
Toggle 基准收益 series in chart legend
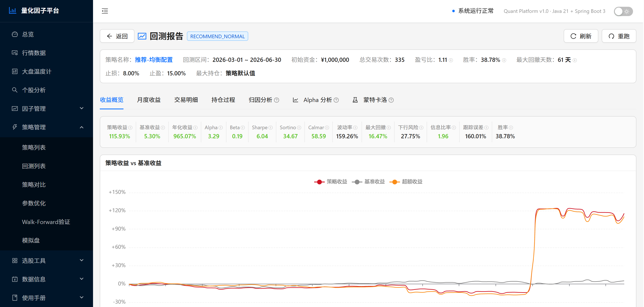pos(368,182)
